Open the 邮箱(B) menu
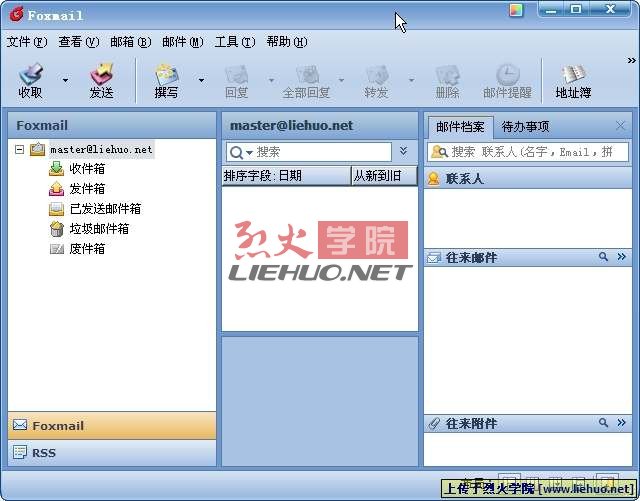Image resolution: width=640 pixels, height=501 pixels. tap(131, 42)
